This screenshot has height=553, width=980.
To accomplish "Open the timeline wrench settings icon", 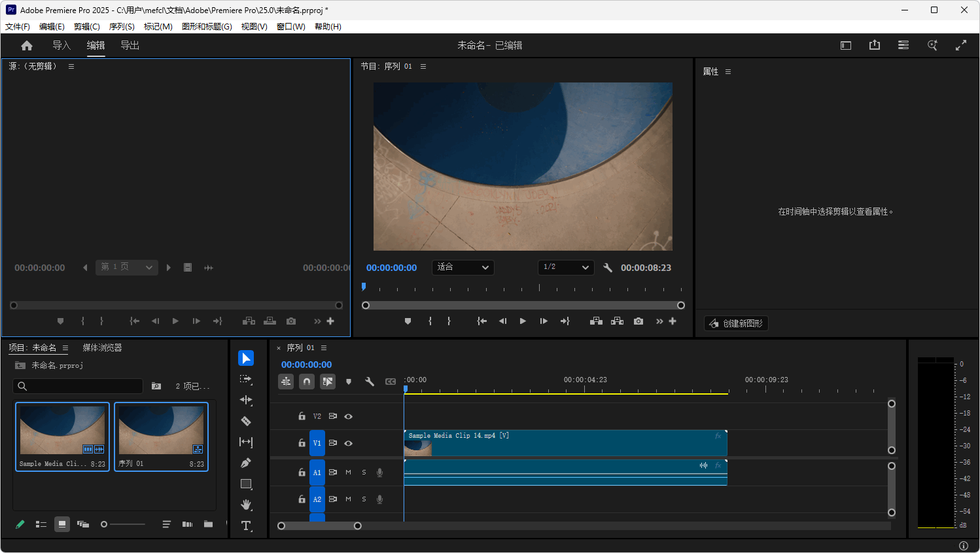I will click(x=370, y=381).
